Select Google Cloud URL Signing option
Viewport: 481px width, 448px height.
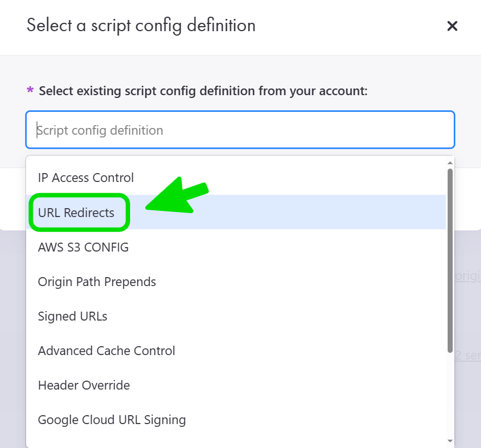[111, 420]
